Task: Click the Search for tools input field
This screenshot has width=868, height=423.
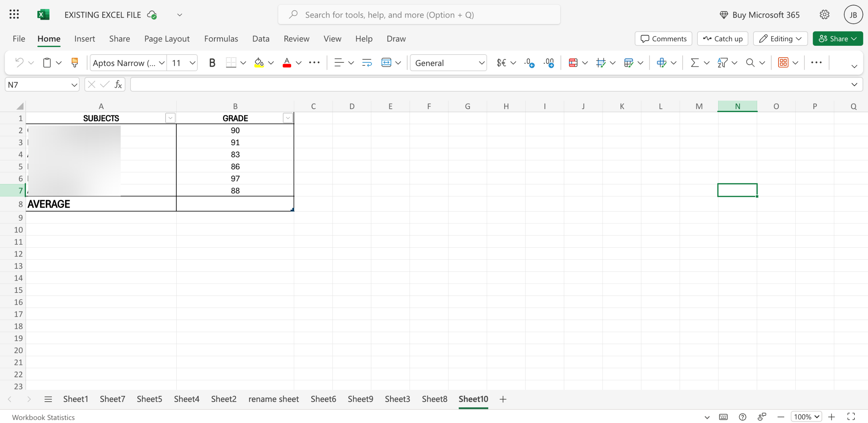Action: [x=419, y=15]
